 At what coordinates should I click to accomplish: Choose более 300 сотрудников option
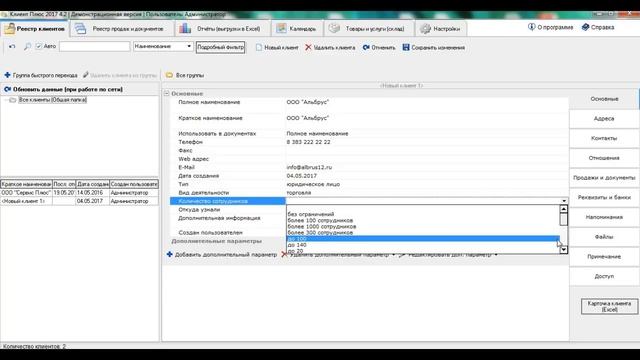tap(320, 233)
